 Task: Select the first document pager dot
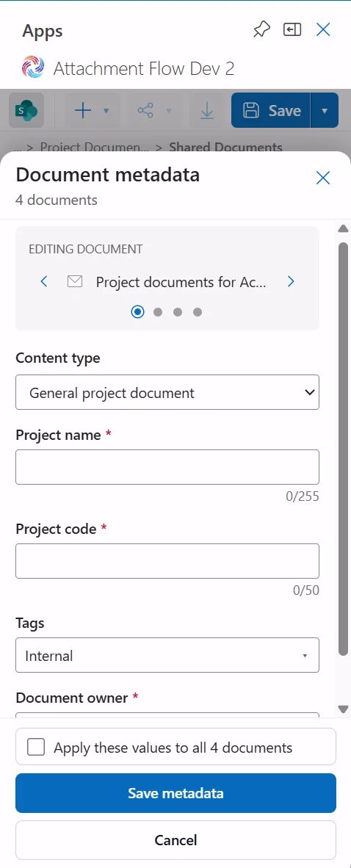tap(137, 311)
